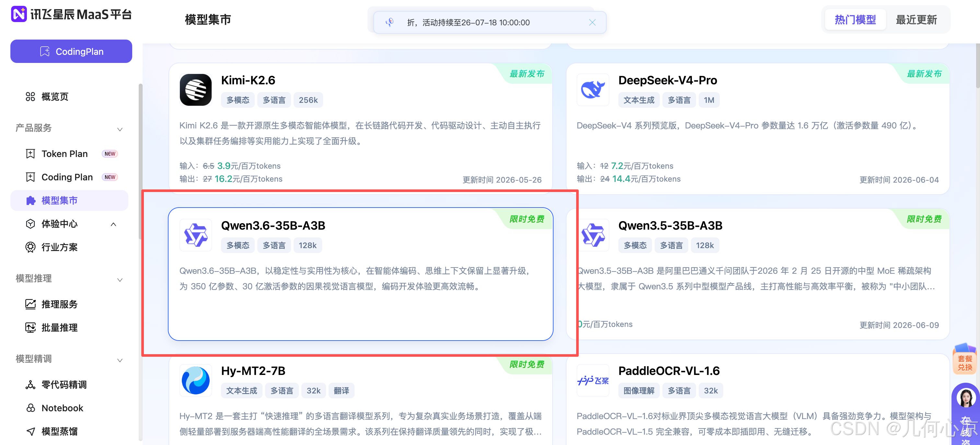This screenshot has width=980, height=445.
Task: Open Coding Plan in sidebar
Action: coord(67,177)
